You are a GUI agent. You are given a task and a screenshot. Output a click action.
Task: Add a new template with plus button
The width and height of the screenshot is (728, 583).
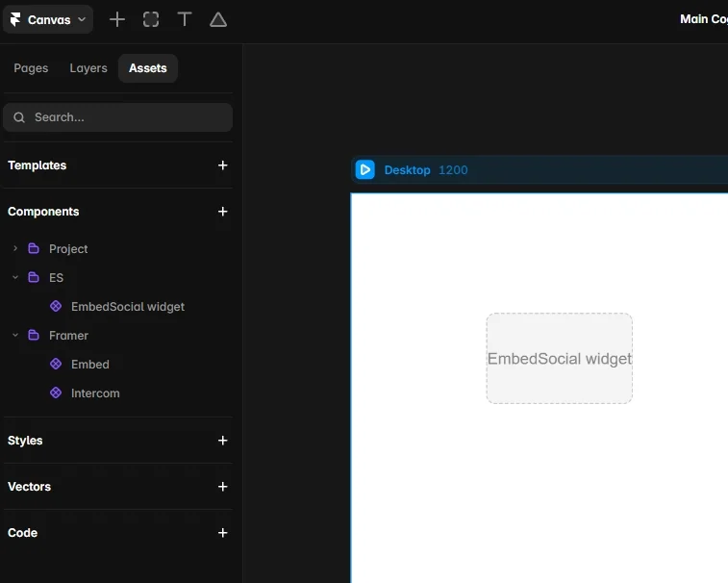(223, 165)
